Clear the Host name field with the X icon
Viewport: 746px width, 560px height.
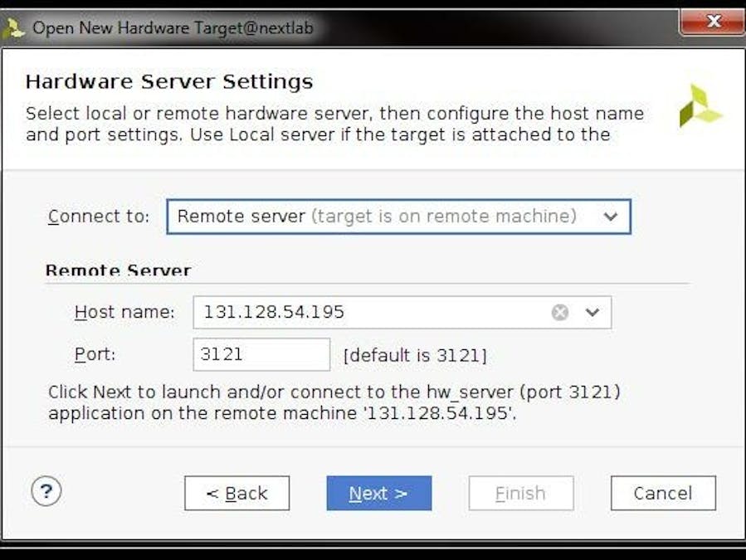560,312
